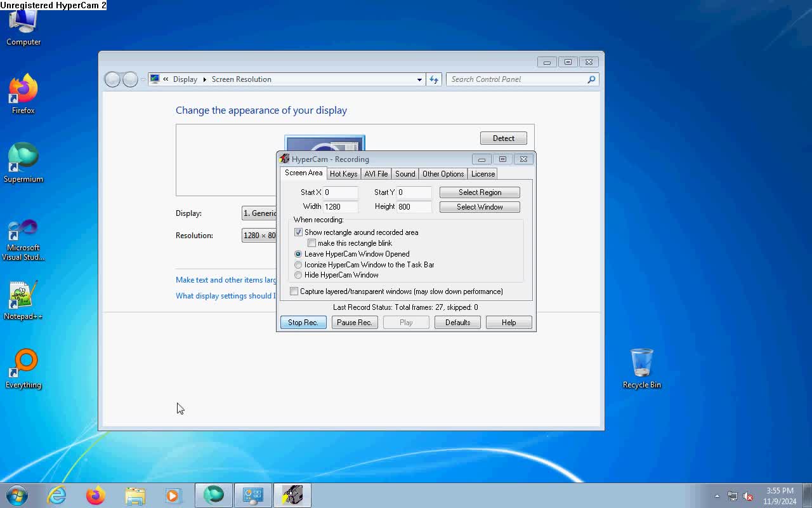Switch to Supermium in the taskbar

pos(214,495)
